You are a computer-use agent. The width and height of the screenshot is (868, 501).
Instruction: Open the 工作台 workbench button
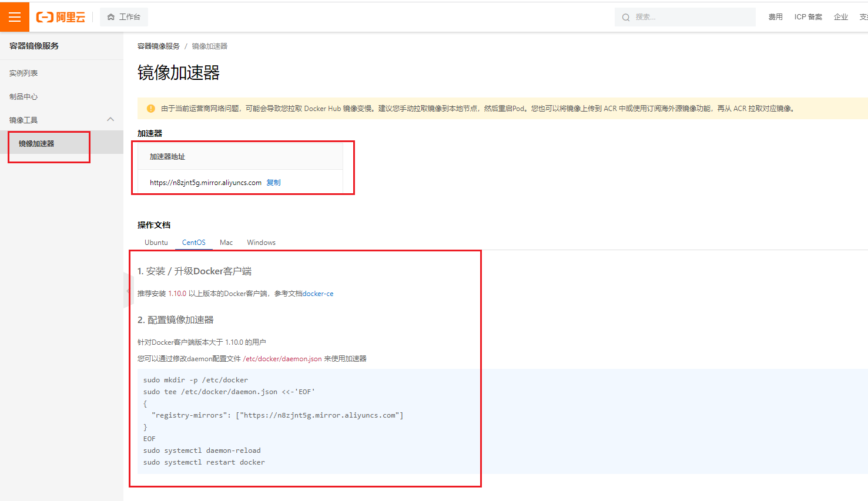tap(124, 17)
